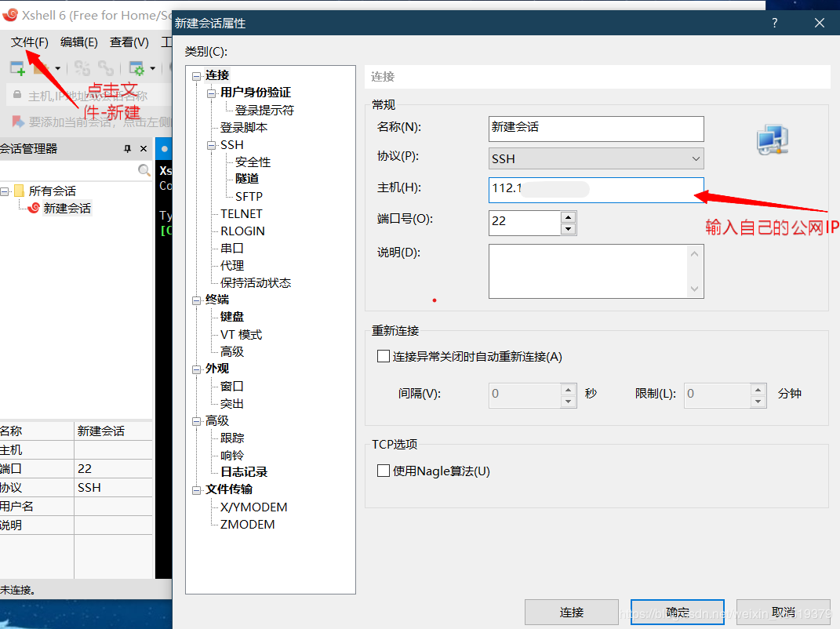The image size is (840, 629).
Task: Select 安全性 in category tree
Action: tap(253, 162)
